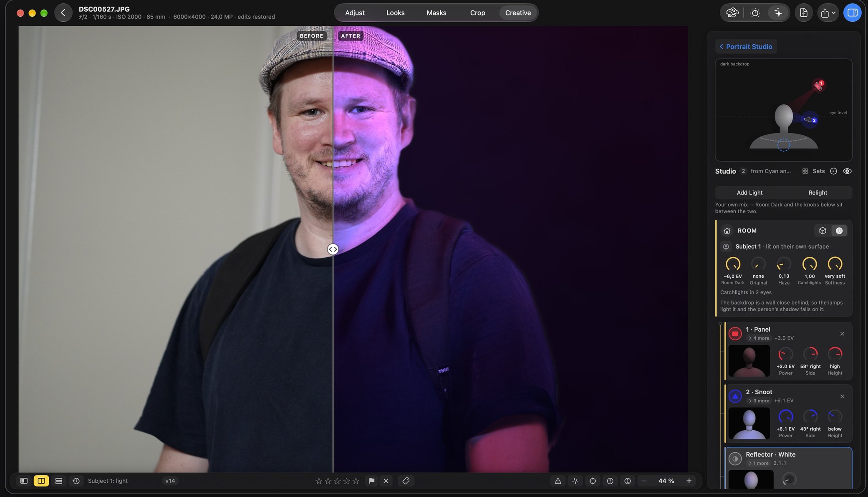The image size is (868, 497).
Task: Expand '1 more' options for Reflector White
Action: tap(758, 463)
